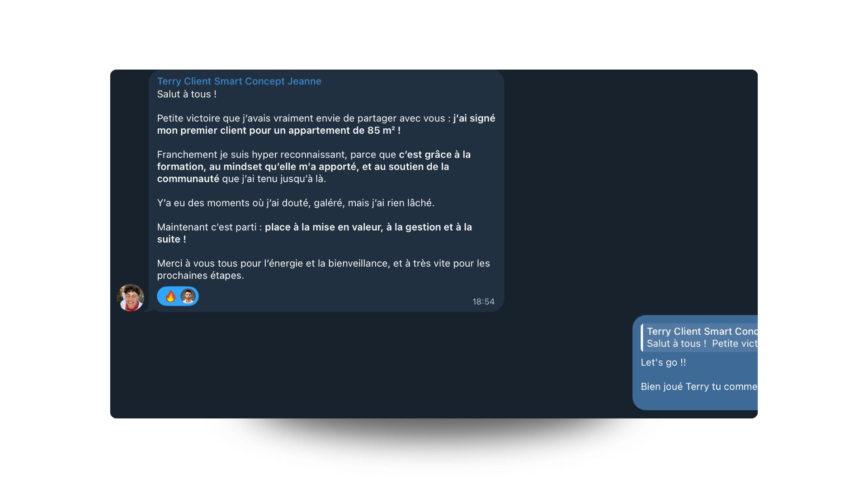Select the bold 'communauté' word
This screenshot has height=488, width=868.
pos(188,179)
